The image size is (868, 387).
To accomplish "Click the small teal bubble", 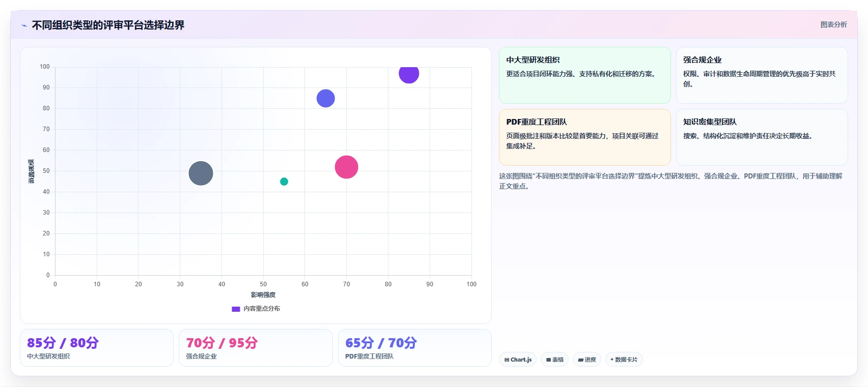I will [284, 182].
